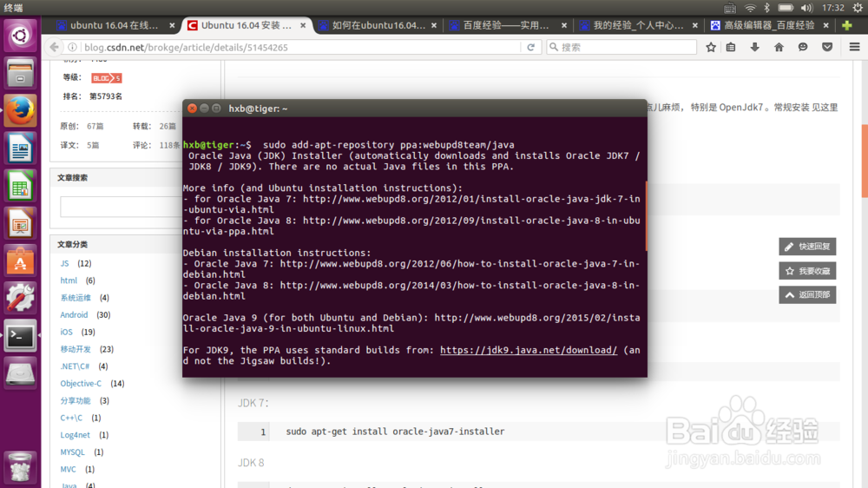Show bookmarks list icon

tap(731, 47)
